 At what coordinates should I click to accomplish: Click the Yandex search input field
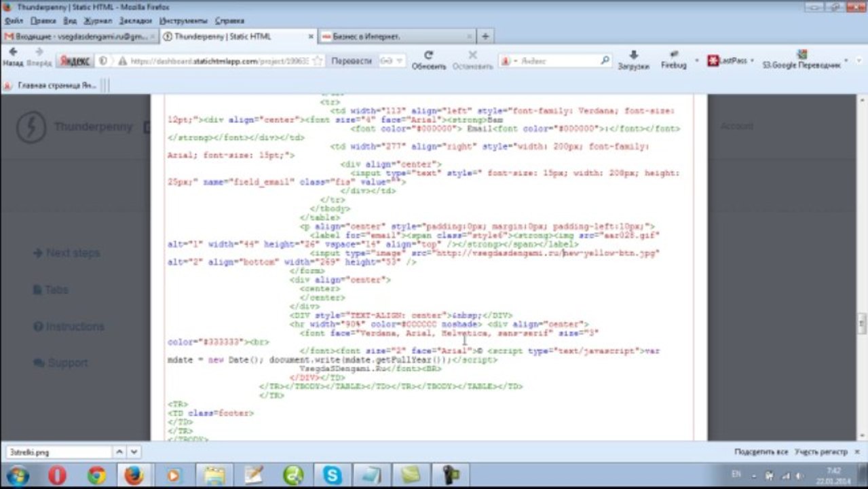pyautogui.click(x=558, y=60)
